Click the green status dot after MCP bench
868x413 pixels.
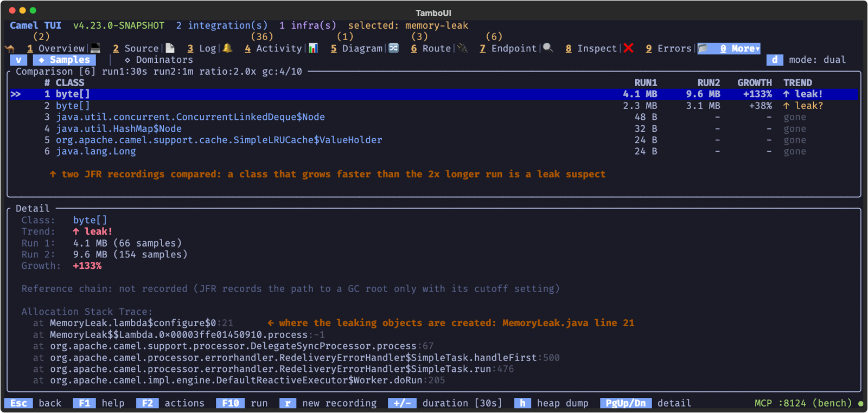tap(860, 403)
